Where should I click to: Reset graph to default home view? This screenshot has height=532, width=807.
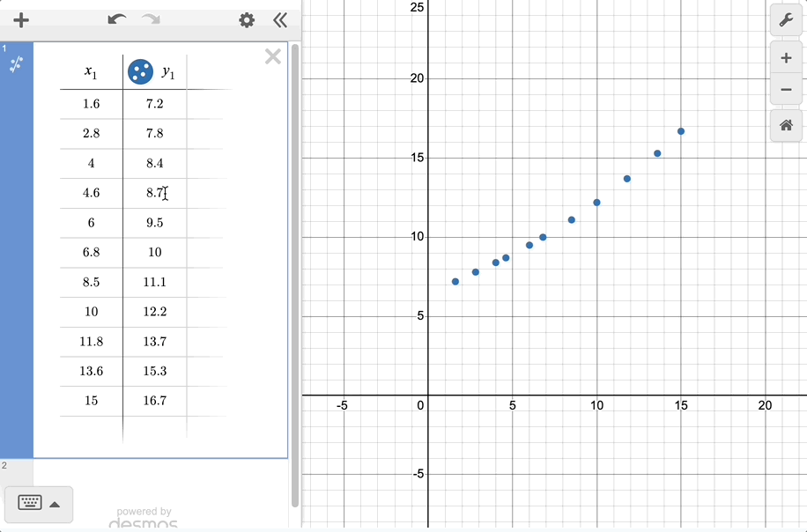[786, 125]
